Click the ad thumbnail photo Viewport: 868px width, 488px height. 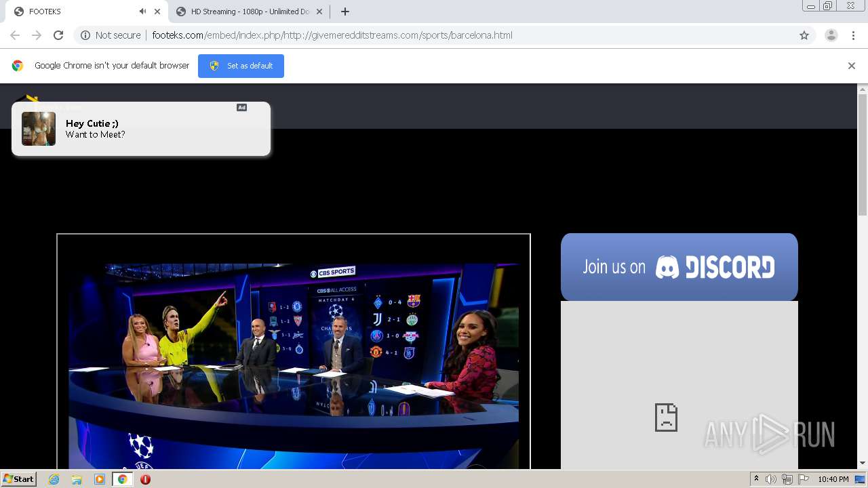coord(39,129)
